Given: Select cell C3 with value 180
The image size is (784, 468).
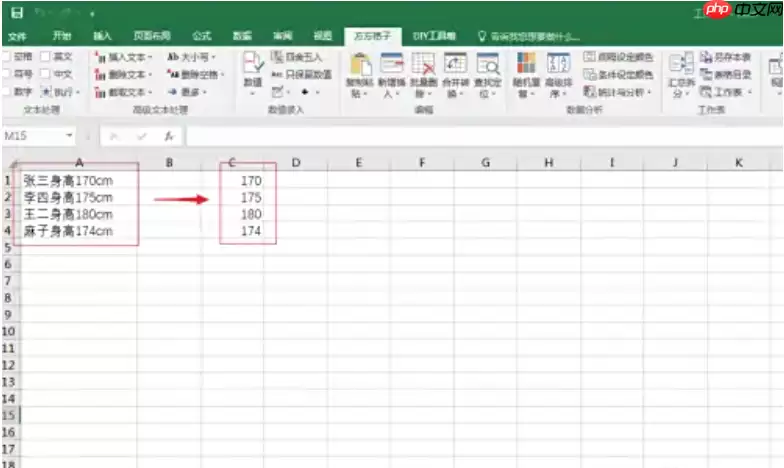Looking at the screenshot, I should pyautogui.click(x=233, y=214).
